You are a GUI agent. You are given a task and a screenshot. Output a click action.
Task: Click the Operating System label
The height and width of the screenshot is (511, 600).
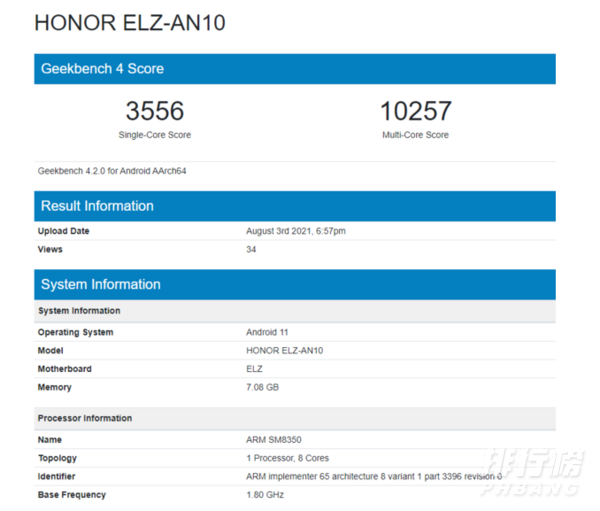[75, 332]
